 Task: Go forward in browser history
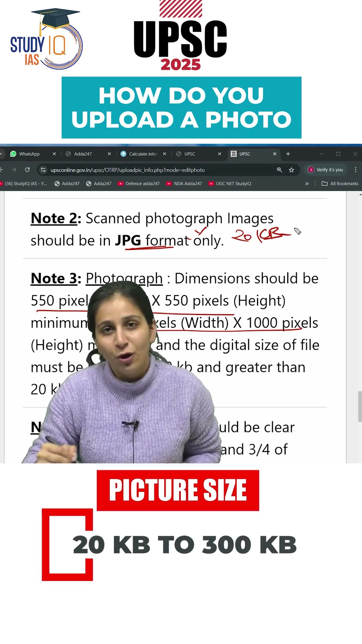pos(14,170)
